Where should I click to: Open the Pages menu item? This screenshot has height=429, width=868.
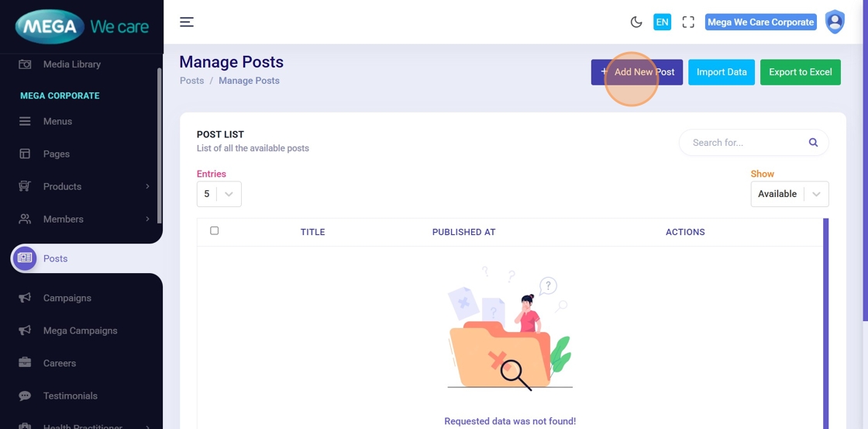click(56, 154)
